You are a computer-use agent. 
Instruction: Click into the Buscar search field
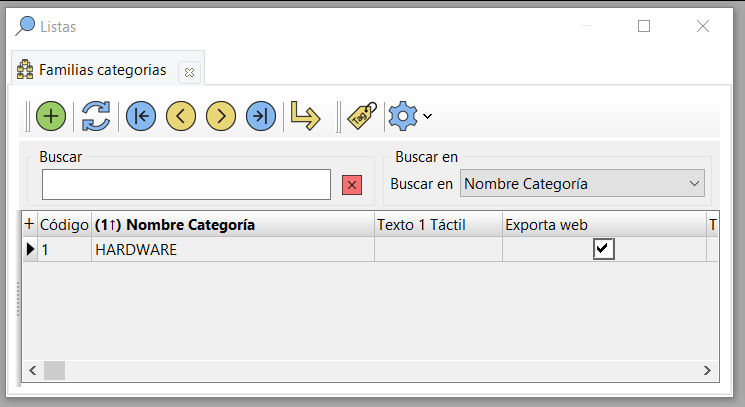186,184
